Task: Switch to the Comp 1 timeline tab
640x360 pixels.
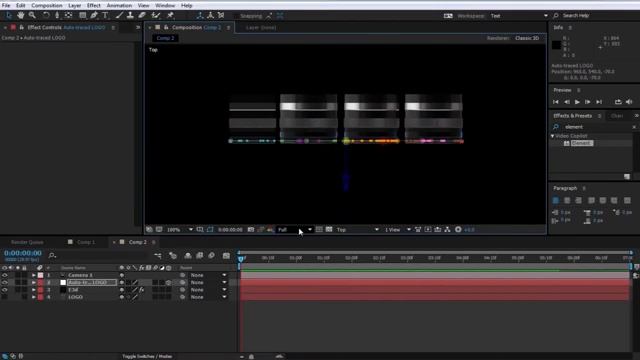Action: pyautogui.click(x=86, y=242)
